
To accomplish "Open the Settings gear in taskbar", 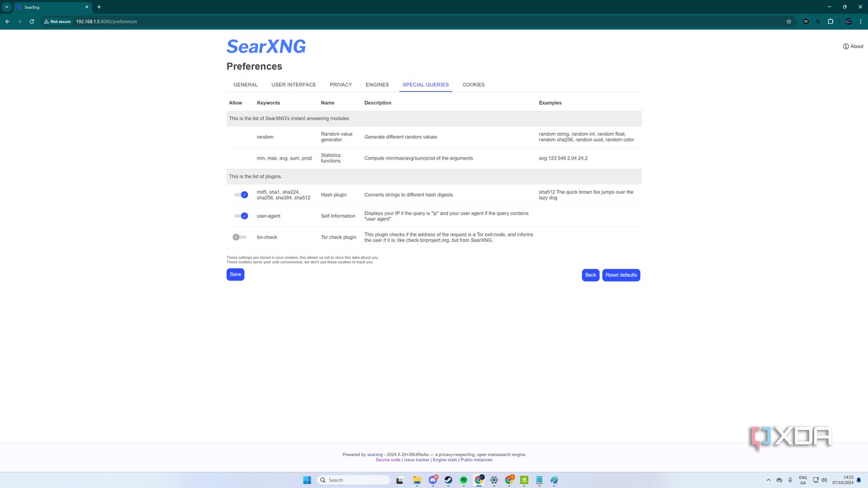I will pyautogui.click(x=494, y=480).
